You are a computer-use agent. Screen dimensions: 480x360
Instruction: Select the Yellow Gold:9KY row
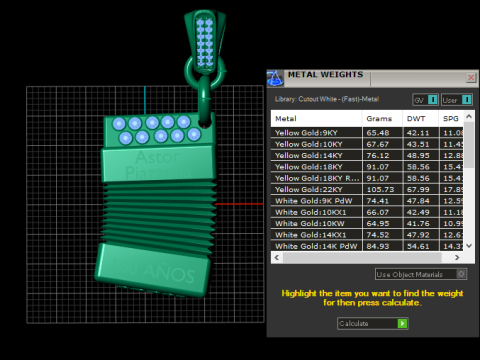367,133
